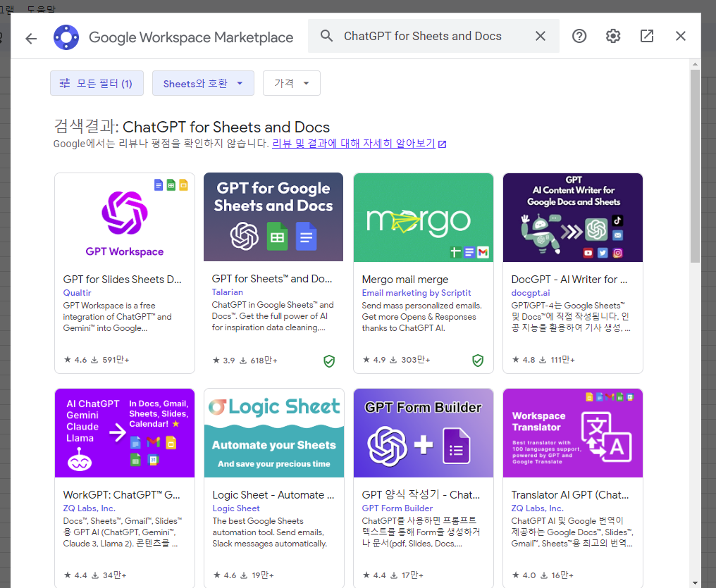Open the Logic Sheet developer link
716x588 pixels.
[235, 508]
